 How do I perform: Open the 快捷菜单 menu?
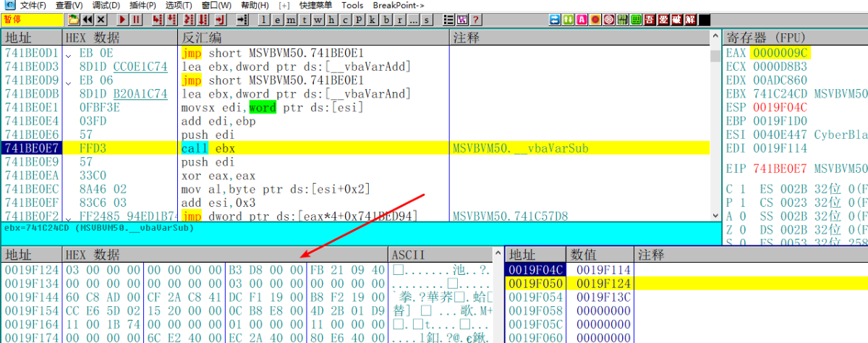315,5
